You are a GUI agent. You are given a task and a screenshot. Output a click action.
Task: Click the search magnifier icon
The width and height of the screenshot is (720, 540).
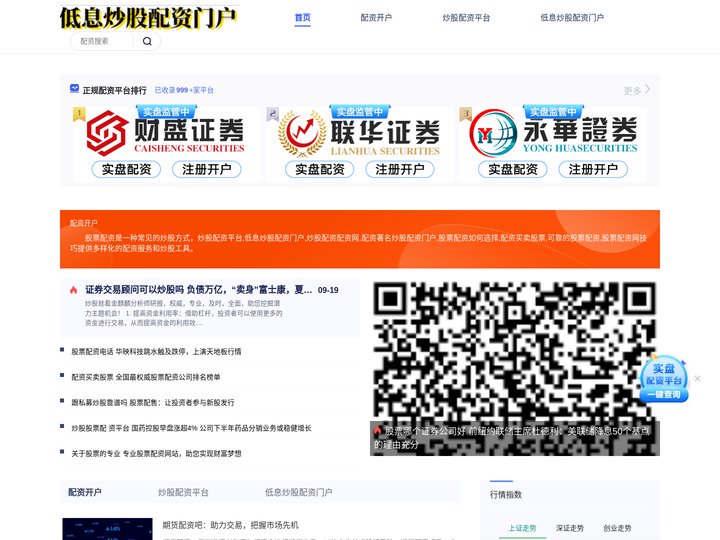pyautogui.click(x=147, y=41)
